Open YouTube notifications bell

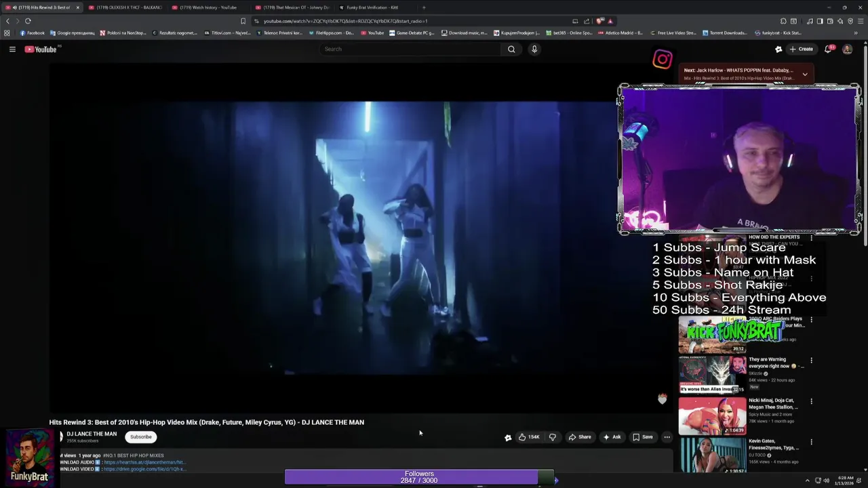828,49
